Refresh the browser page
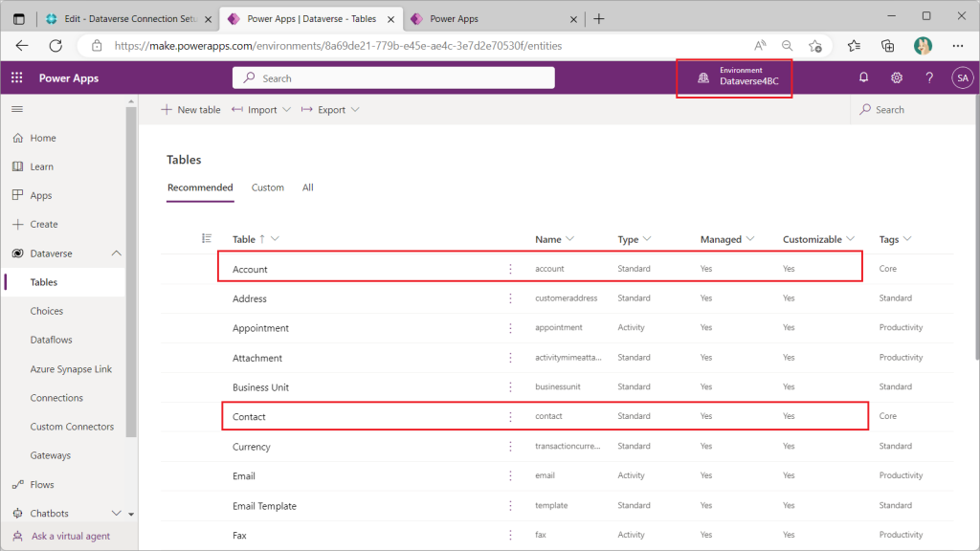 pos(56,46)
